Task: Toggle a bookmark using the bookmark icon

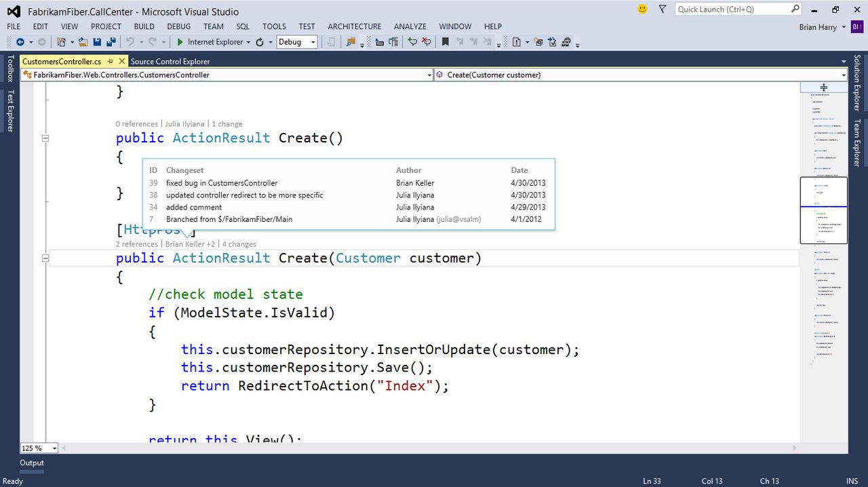Action: click(x=446, y=42)
